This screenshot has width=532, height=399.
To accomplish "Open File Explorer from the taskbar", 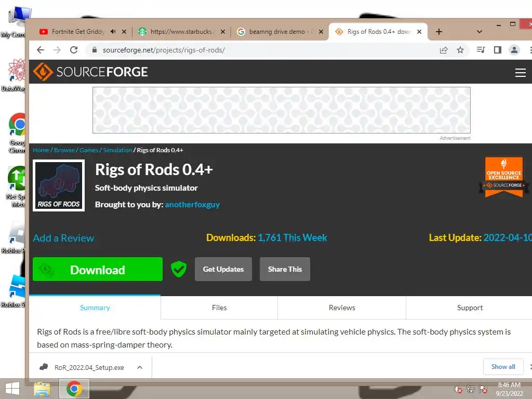I will [42, 389].
